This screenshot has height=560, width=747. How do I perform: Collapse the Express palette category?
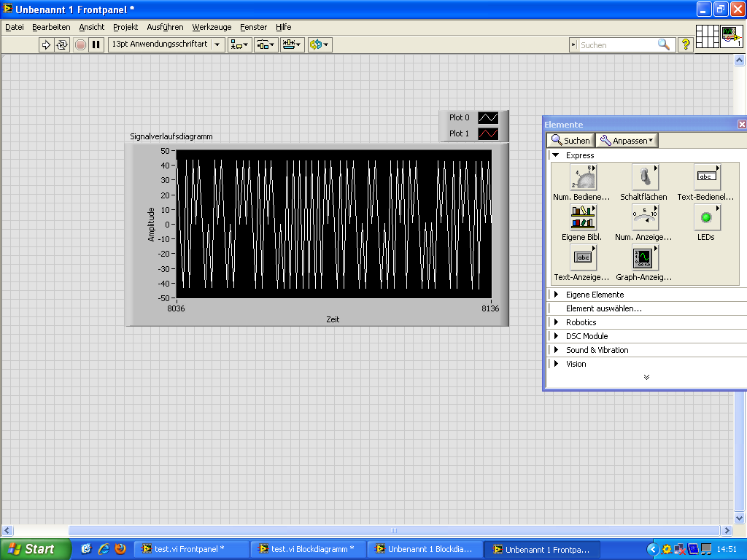coord(556,155)
